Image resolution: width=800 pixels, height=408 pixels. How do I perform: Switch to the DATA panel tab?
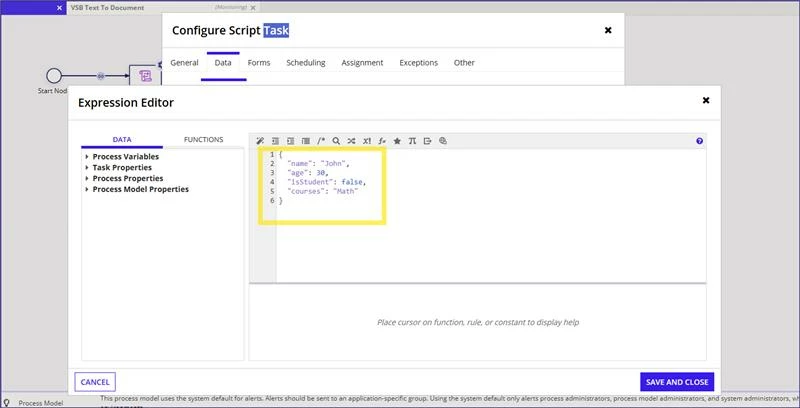click(122, 139)
